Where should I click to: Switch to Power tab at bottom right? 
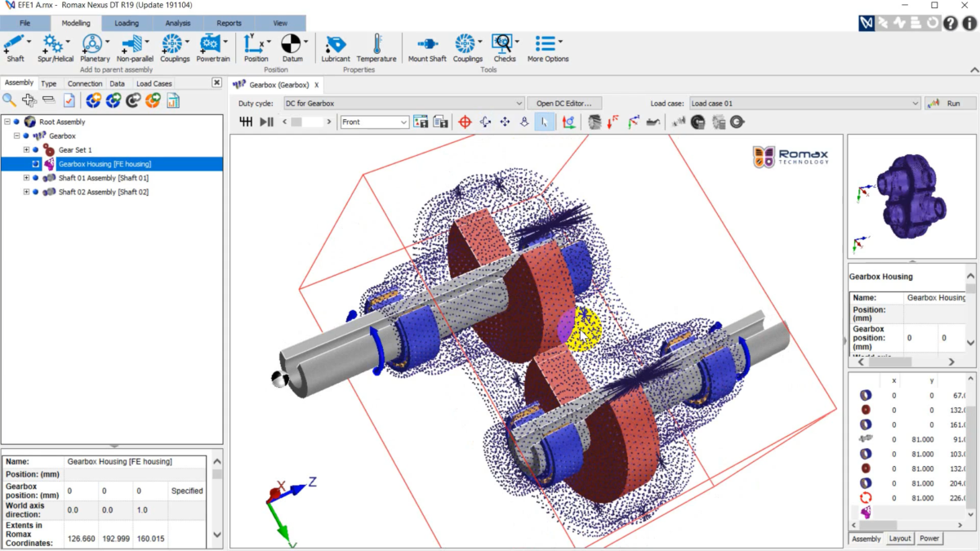click(929, 539)
